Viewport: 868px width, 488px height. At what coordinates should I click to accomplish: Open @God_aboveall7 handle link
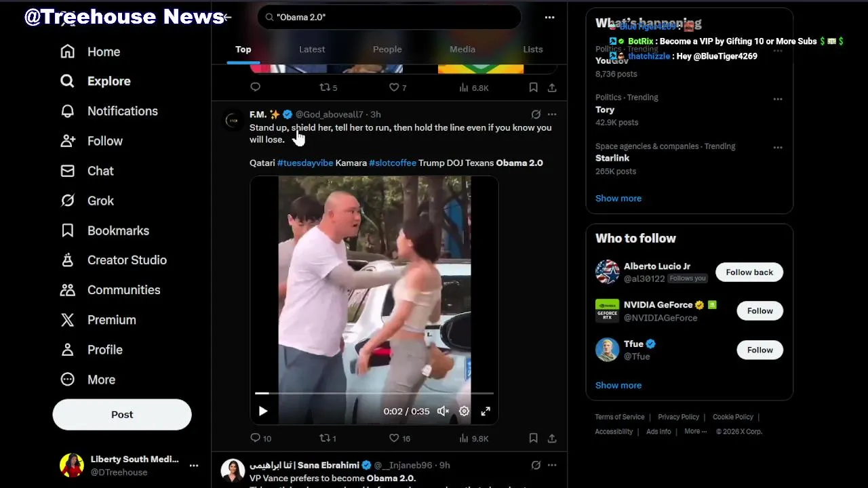(x=329, y=115)
